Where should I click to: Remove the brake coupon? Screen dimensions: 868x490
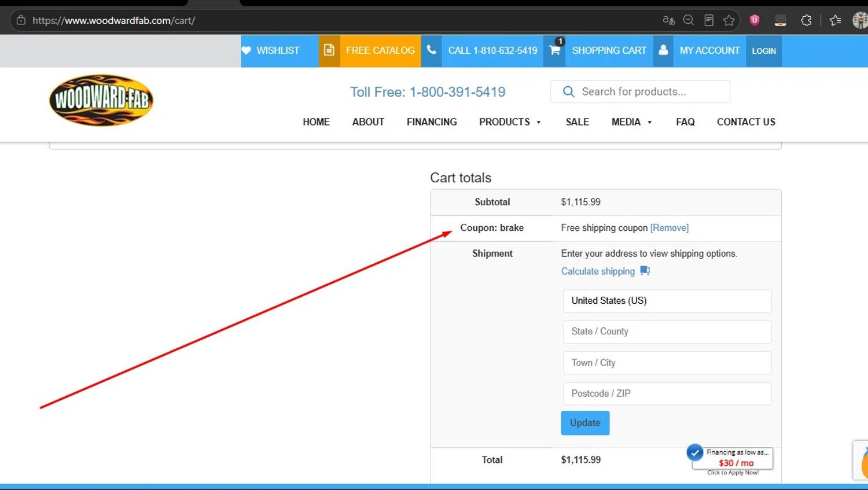670,228
